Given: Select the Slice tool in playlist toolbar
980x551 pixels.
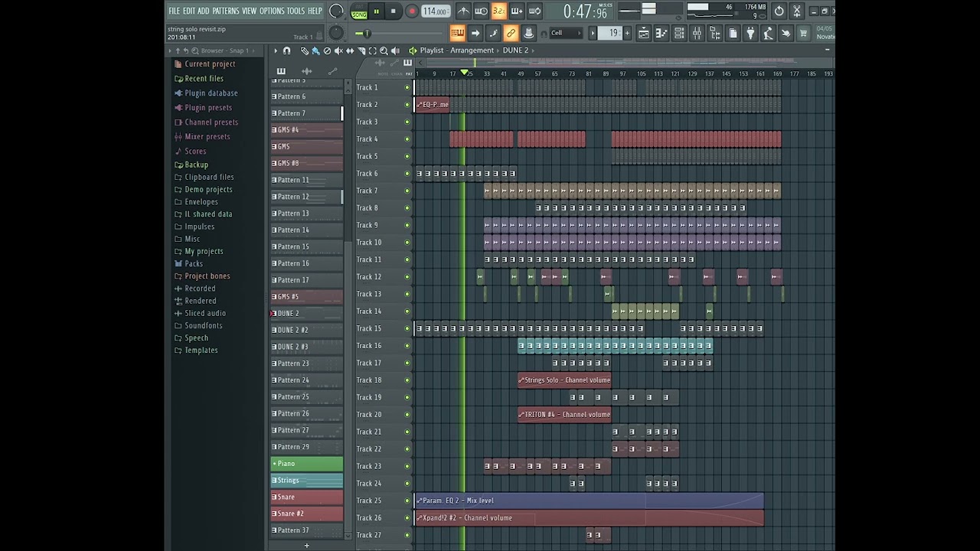Looking at the screenshot, I should tap(361, 51).
